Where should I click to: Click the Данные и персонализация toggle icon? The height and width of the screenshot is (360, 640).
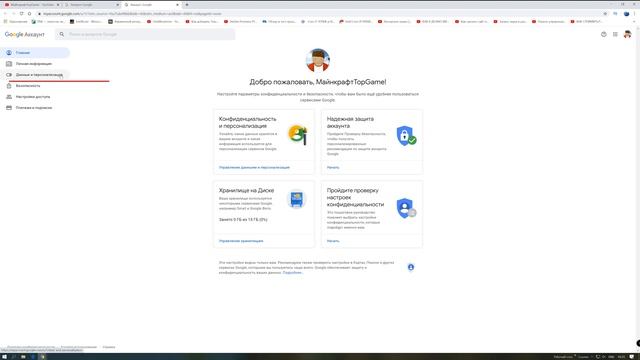(x=9, y=75)
